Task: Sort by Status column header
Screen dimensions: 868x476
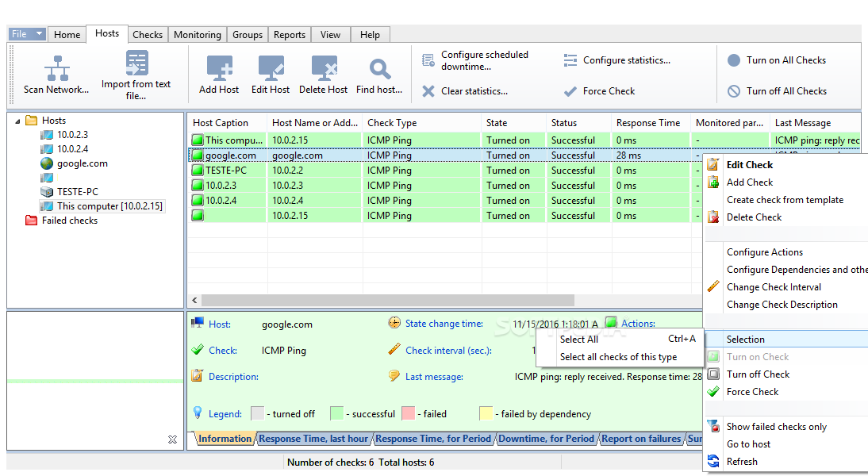Action: coord(579,123)
